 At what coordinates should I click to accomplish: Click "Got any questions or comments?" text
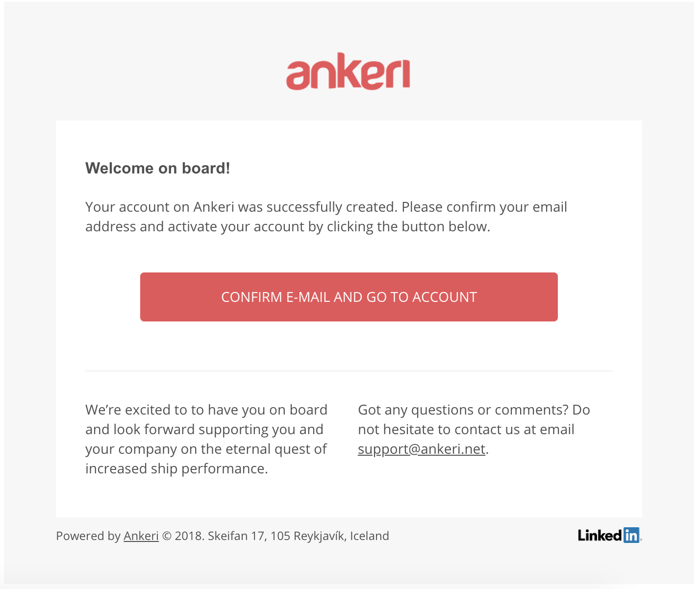(x=463, y=410)
